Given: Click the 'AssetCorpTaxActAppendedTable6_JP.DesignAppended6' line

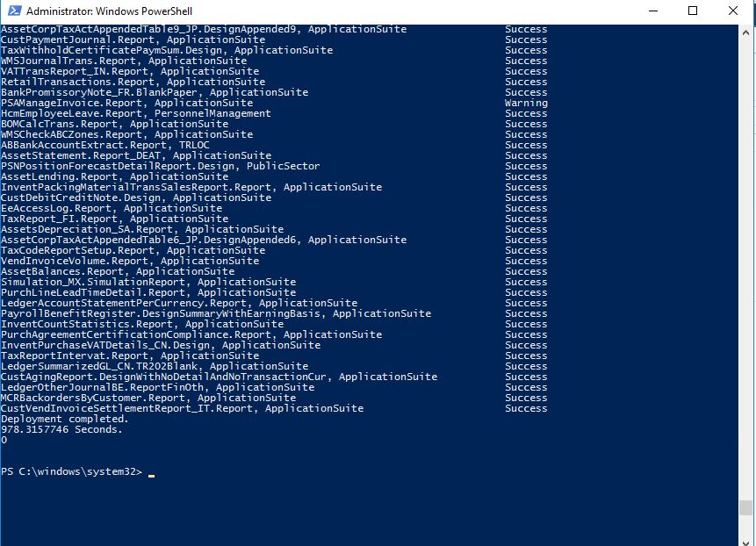Looking at the screenshot, I should tap(204, 240).
